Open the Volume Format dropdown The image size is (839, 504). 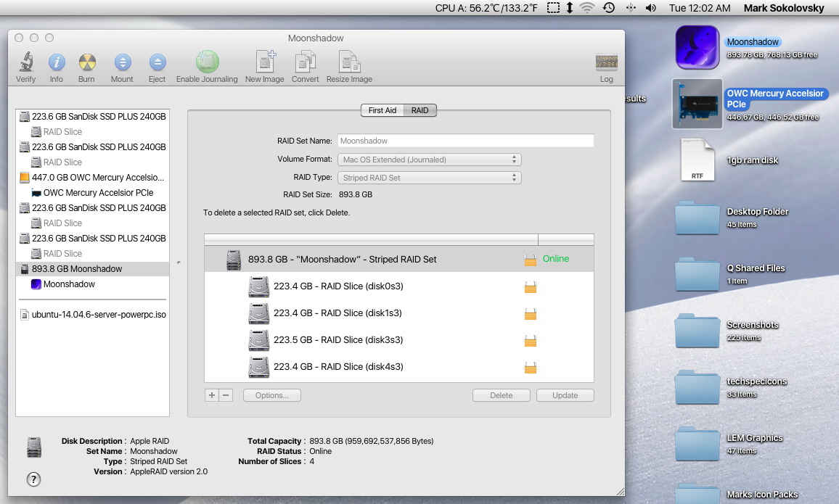429,160
